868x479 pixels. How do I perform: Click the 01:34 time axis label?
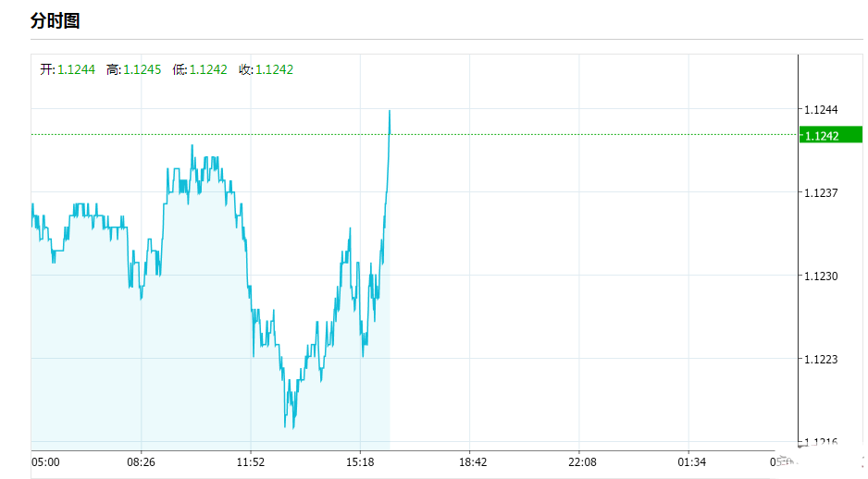click(690, 461)
